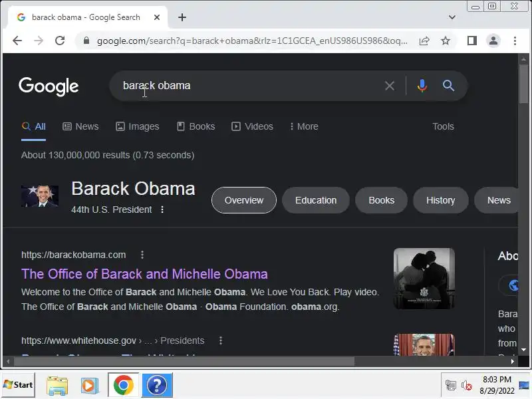Open The Office of Barack and Michelle Obama
This screenshot has height=399, width=532.
point(144,274)
